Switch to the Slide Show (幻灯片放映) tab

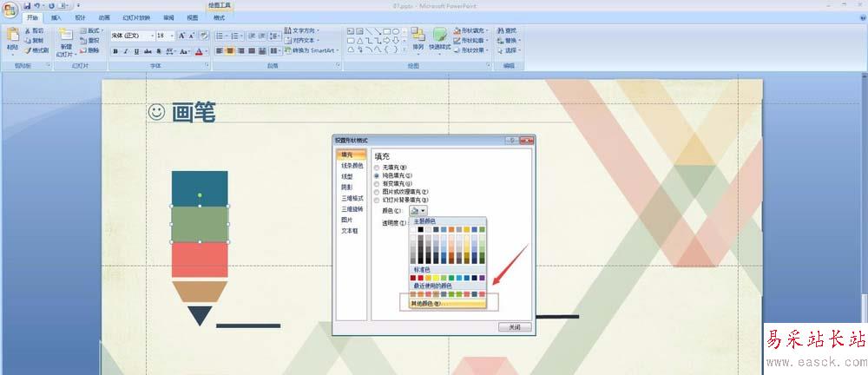click(136, 17)
